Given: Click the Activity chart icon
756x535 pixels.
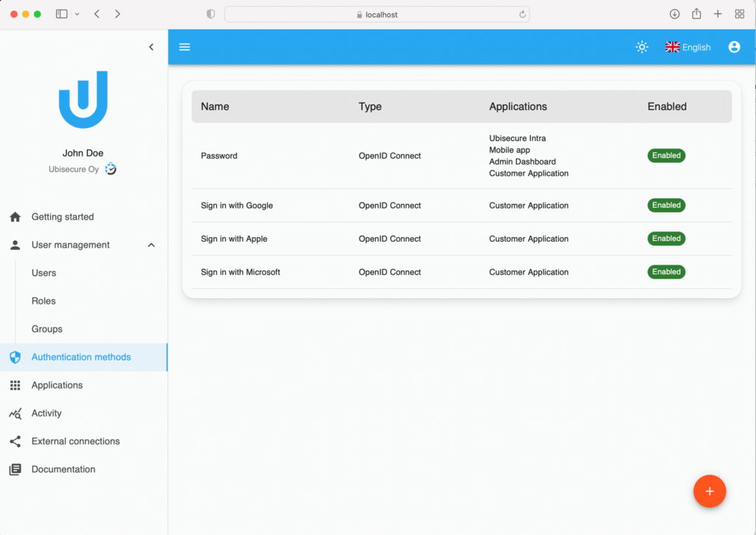Looking at the screenshot, I should pyautogui.click(x=16, y=413).
